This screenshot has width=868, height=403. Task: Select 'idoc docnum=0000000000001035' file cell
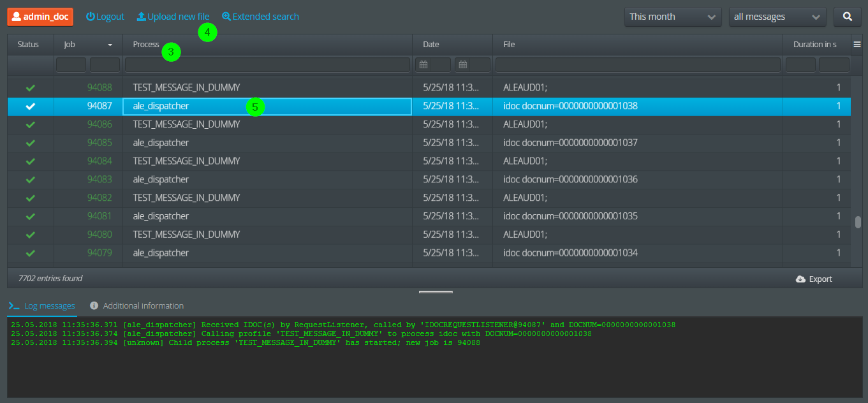point(570,216)
